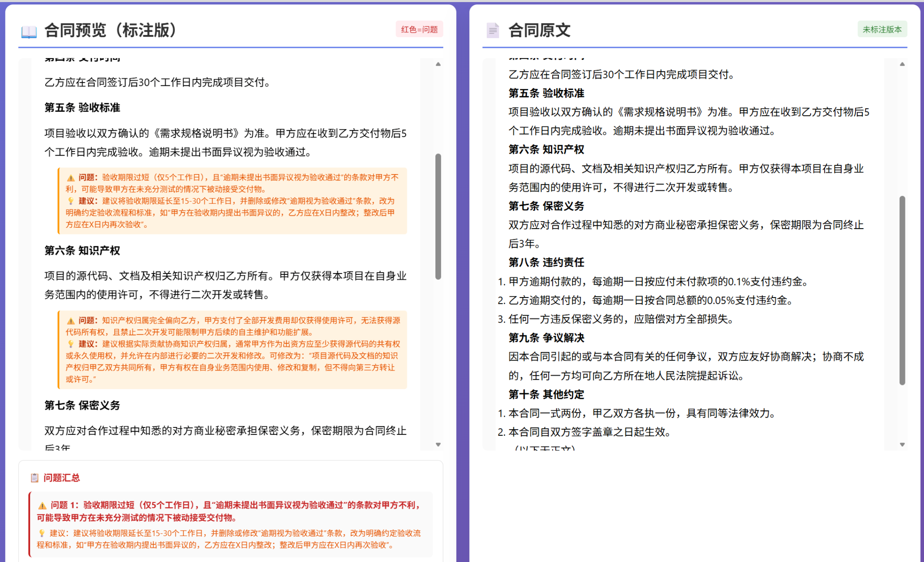Screen dimensions: 924x562
Task: Click 本合同自双方签字盖章之日起生效 item
Action: (590, 432)
